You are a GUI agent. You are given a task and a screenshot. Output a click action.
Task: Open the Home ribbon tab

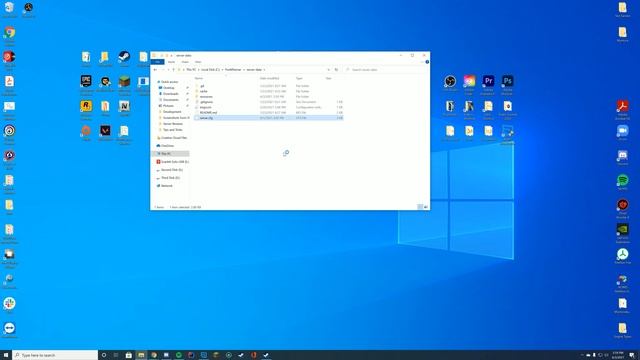pyautogui.click(x=171, y=62)
